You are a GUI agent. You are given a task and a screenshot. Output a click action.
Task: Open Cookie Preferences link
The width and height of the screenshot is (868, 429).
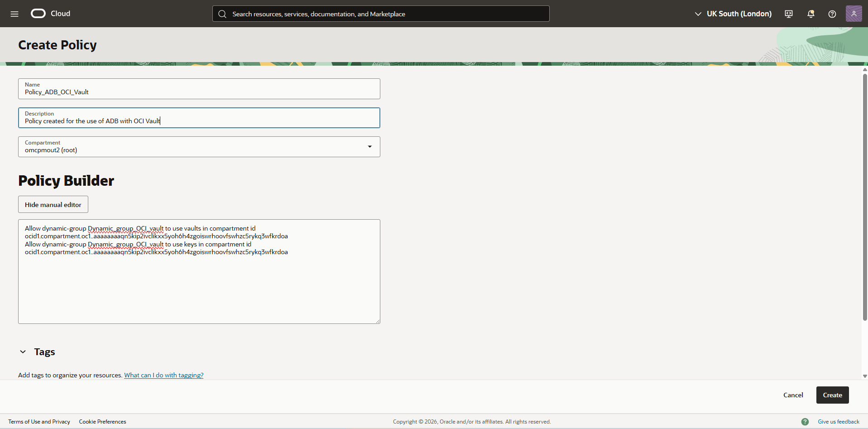(x=102, y=422)
